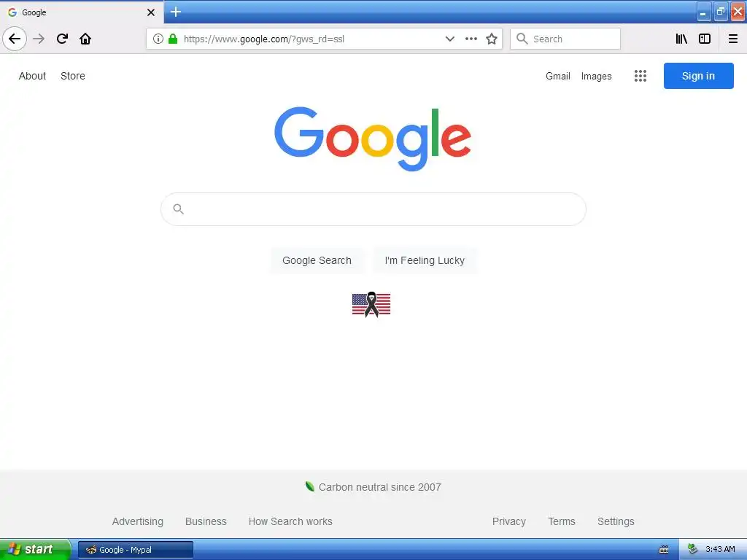Open the hamburger application menu
This screenshot has width=747, height=560.
click(733, 39)
